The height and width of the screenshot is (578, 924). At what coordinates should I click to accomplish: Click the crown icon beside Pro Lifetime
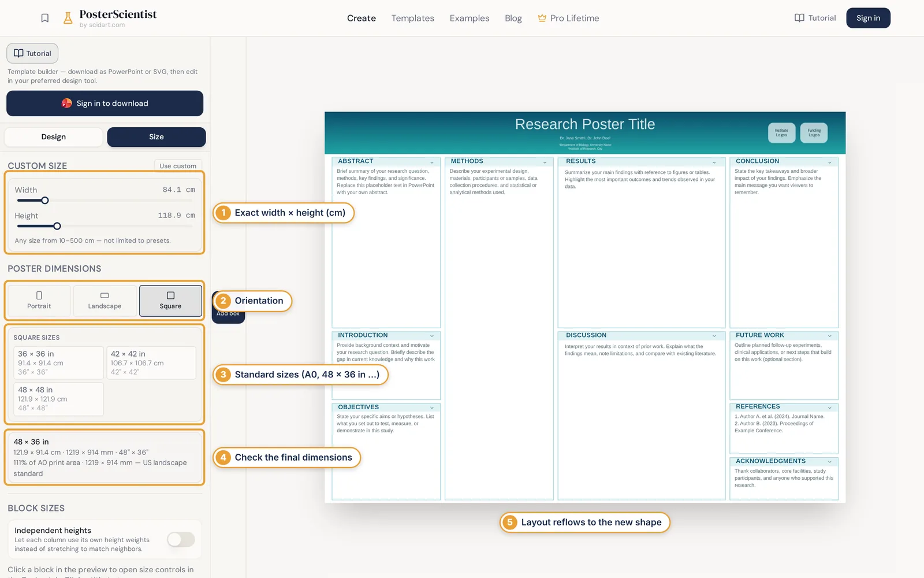(x=542, y=18)
